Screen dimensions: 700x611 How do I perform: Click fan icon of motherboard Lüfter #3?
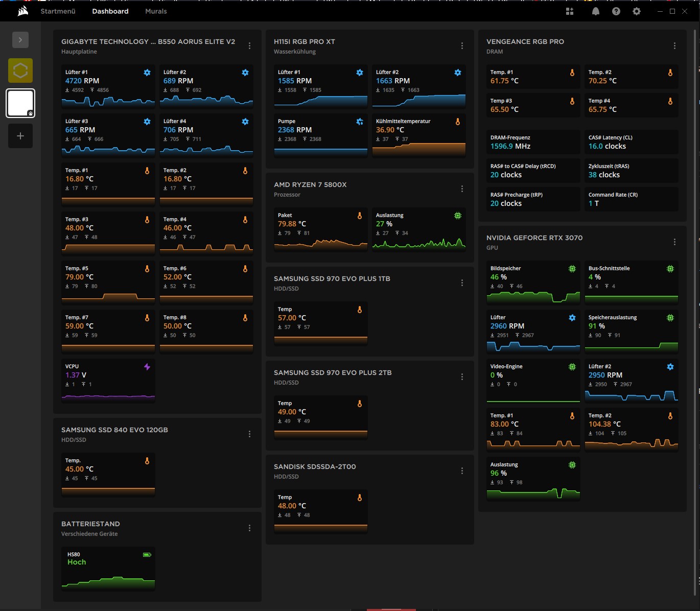(147, 122)
